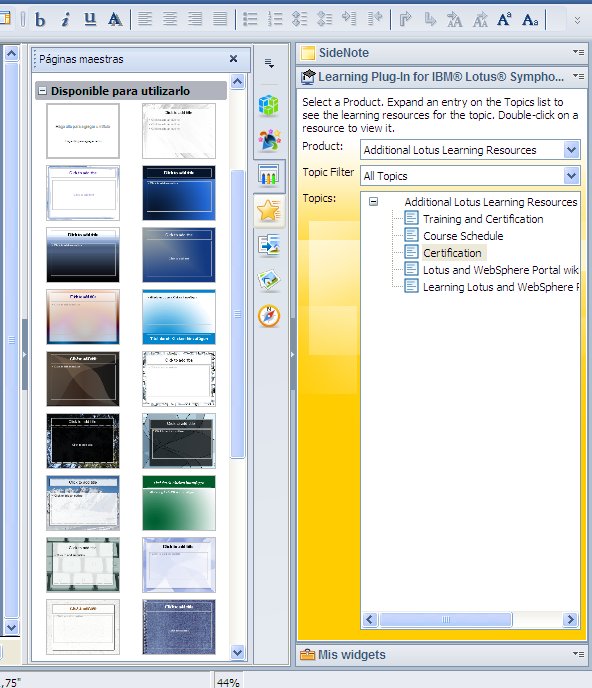Viewport: 592px width, 688px height.
Task: Choose the green gradient master page thumbnail
Action: pyautogui.click(x=179, y=503)
